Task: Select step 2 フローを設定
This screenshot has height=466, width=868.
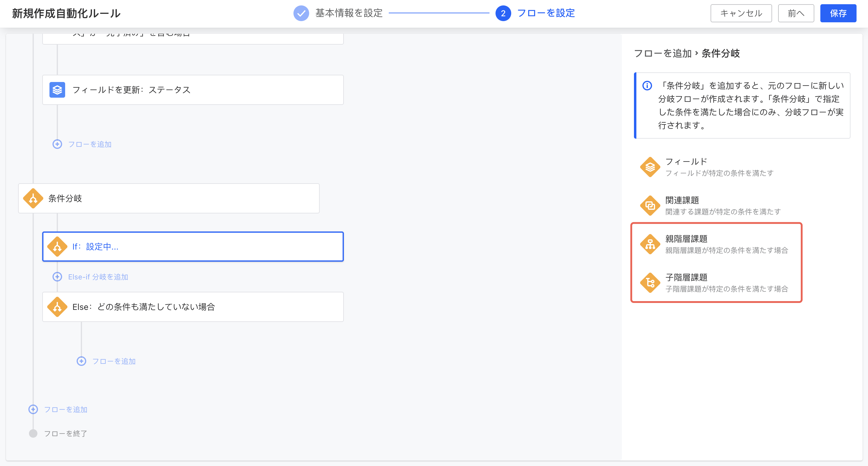Action: click(503, 13)
